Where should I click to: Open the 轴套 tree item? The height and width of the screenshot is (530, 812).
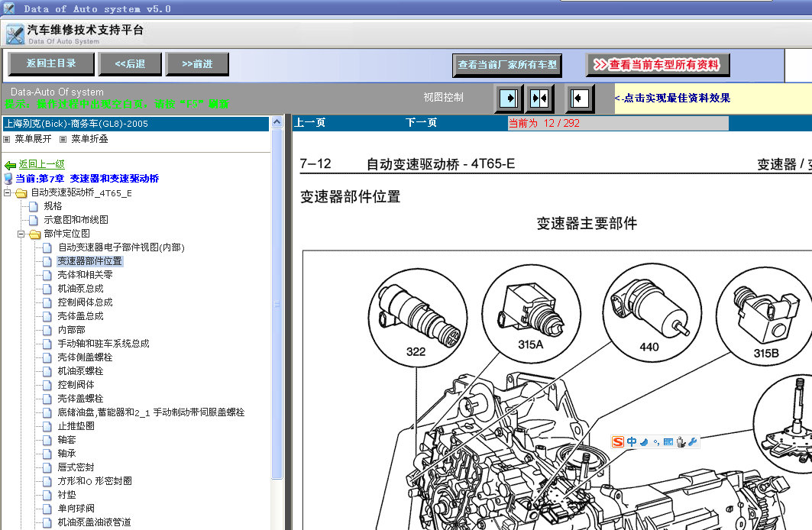66,440
